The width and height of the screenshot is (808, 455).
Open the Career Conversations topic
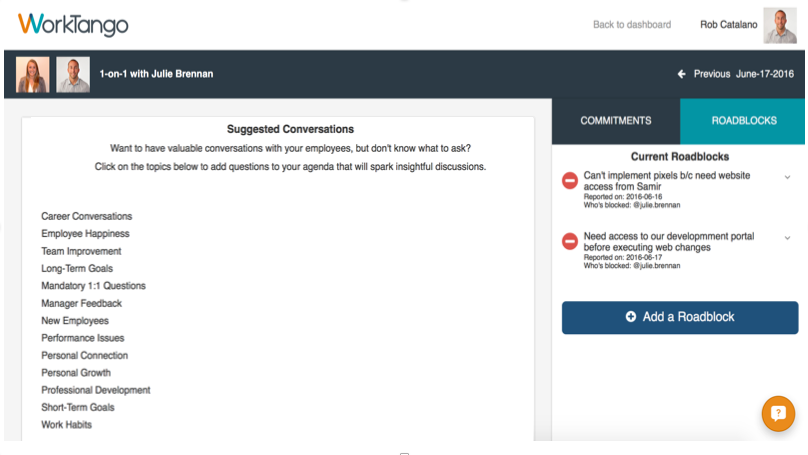coord(87,216)
